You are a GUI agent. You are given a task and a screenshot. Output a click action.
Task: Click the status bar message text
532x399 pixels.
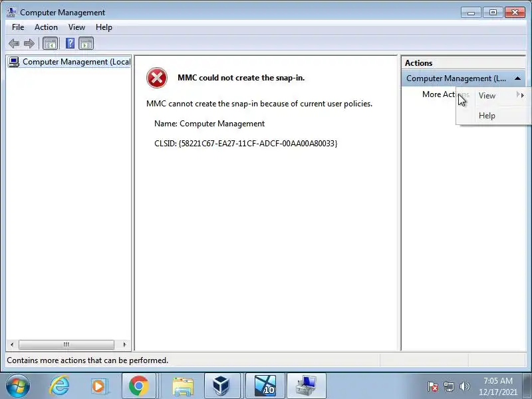point(88,360)
